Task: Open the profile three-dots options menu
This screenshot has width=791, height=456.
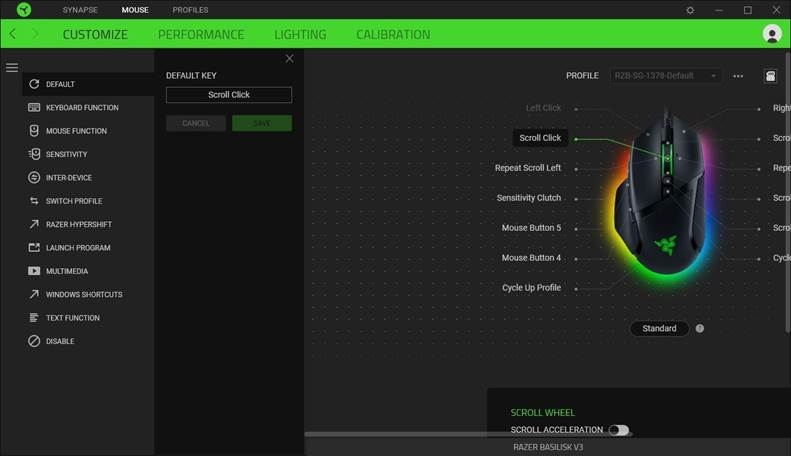Action: [738, 76]
